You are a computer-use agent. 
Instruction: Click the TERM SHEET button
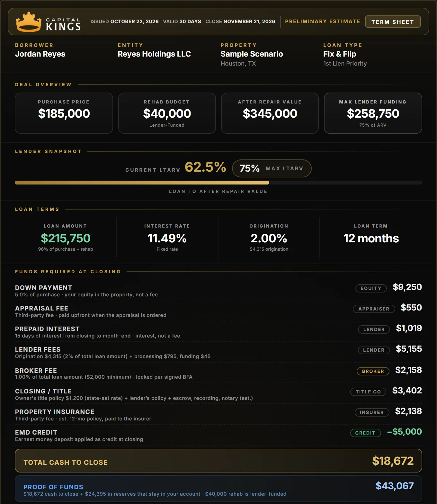(393, 22)
